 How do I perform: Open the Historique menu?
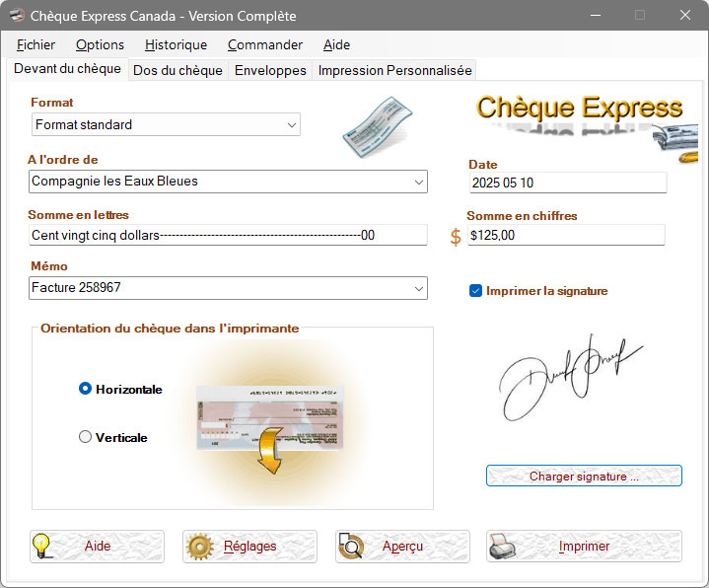pos(176,44)
